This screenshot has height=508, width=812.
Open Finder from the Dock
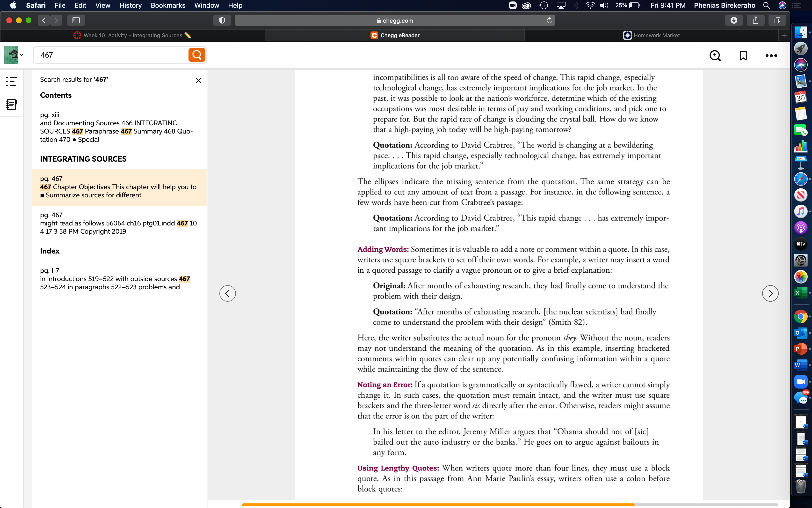[x=801, y=32]
